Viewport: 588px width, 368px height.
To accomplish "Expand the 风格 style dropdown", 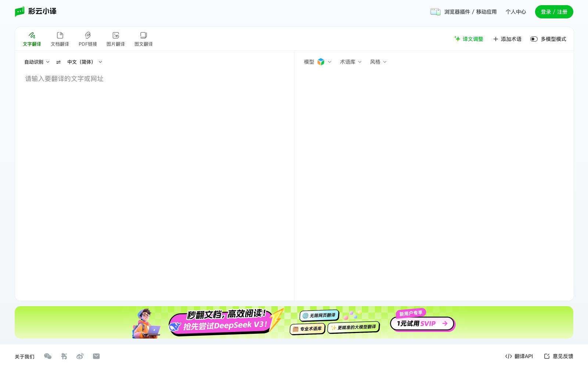I will (378, 62).
